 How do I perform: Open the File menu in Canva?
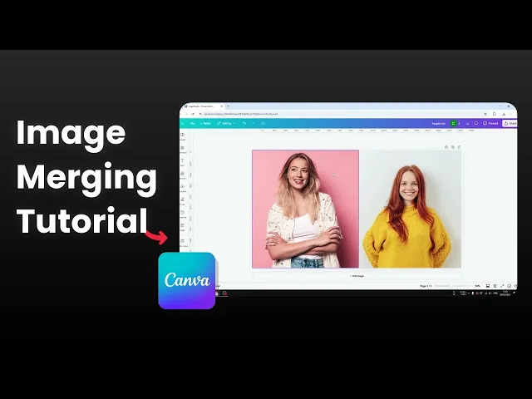tap(192, 124)
